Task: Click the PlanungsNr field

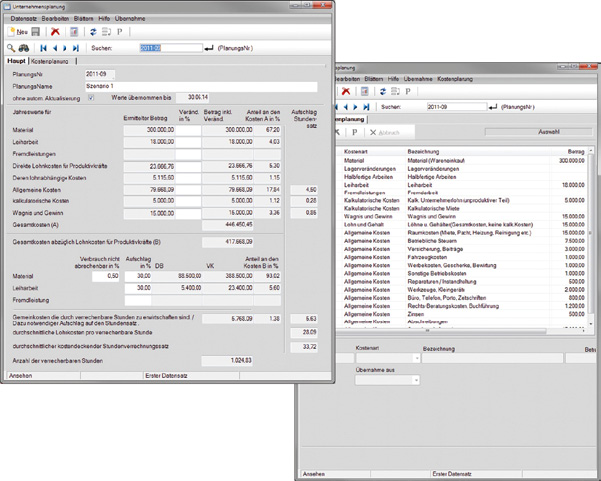Action: point(100,74)
